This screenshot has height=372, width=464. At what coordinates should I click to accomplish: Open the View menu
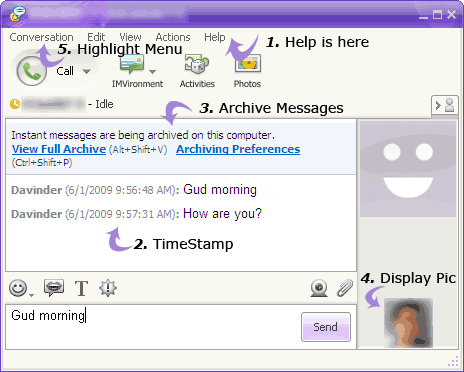(130, 37)
